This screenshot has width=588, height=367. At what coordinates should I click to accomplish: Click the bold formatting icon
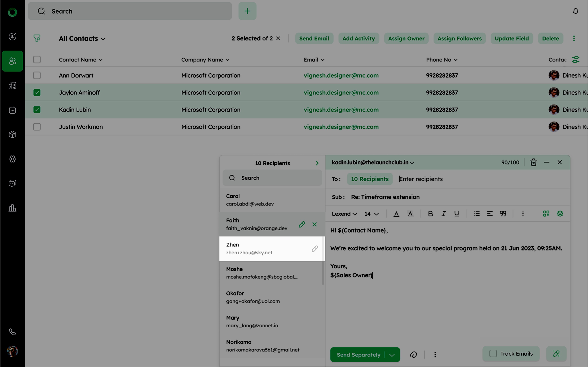(430, 214)
